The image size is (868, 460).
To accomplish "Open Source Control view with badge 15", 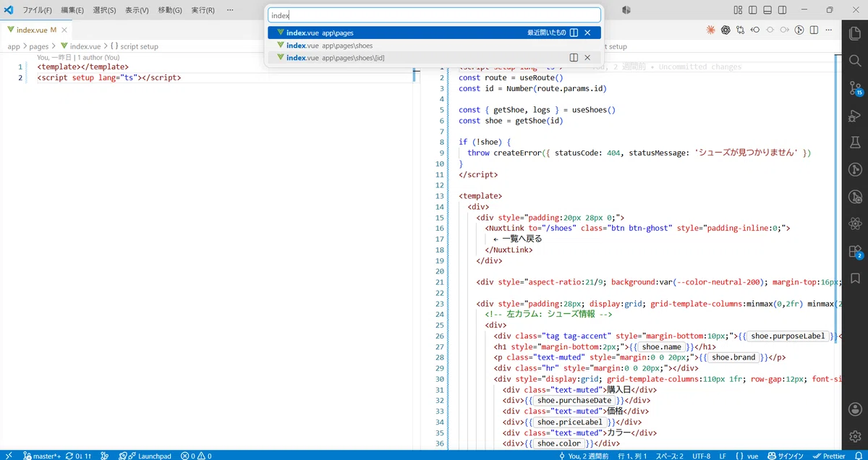I will [x=855, y=88].
